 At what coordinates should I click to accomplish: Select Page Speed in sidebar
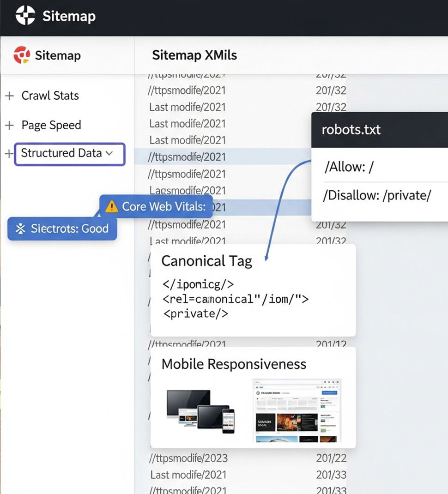point(51,125)
